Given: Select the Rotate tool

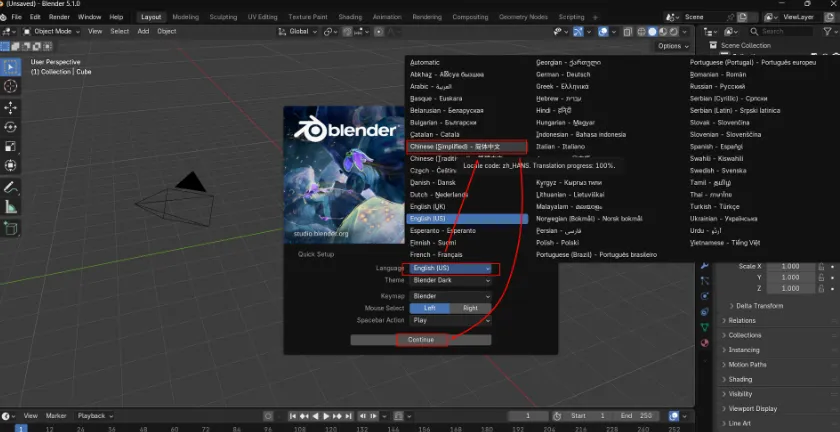Looking at the screenshot, I should tap(10, 127).
